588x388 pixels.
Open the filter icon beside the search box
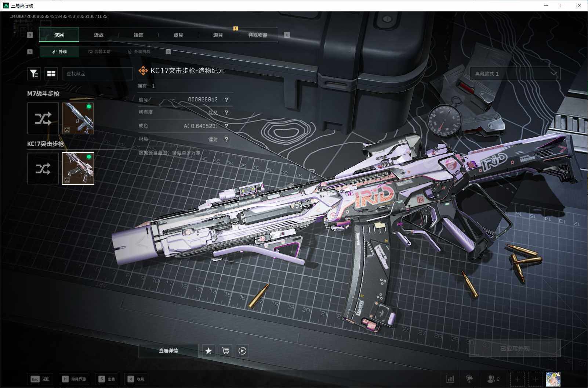point(34,73)
